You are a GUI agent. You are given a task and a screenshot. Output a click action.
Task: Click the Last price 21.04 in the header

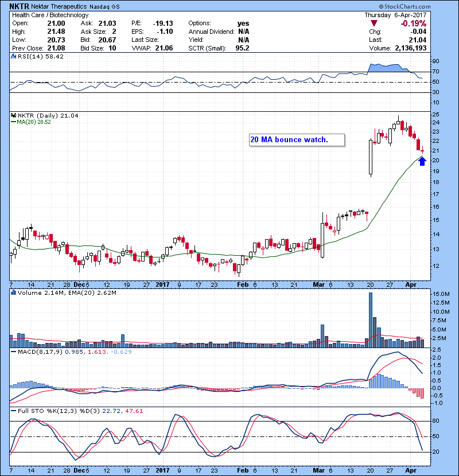(x=418, y=40)
